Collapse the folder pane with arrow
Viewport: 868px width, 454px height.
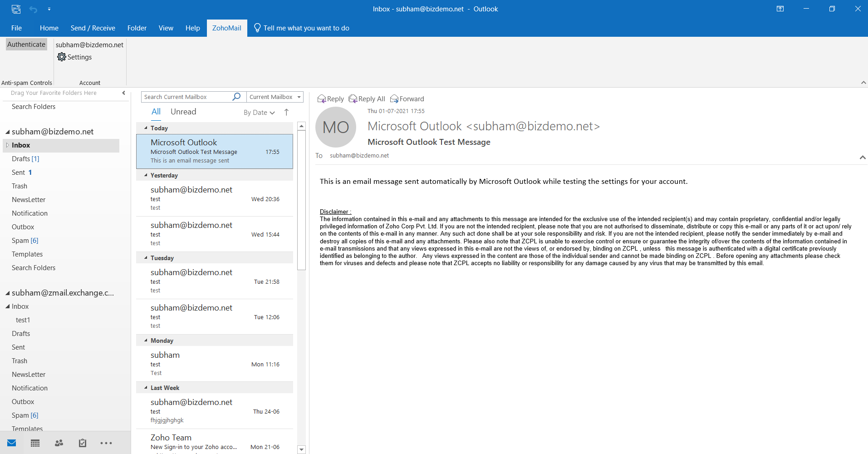(123, 93)
